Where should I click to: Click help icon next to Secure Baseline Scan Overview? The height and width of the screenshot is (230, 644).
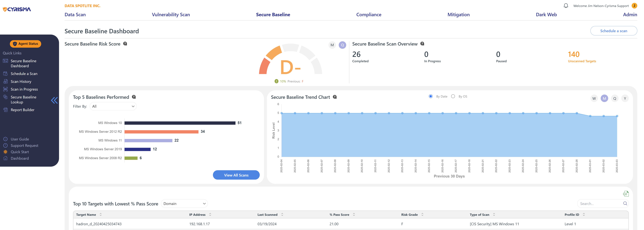pyautogui.click(x=422, y=44)
